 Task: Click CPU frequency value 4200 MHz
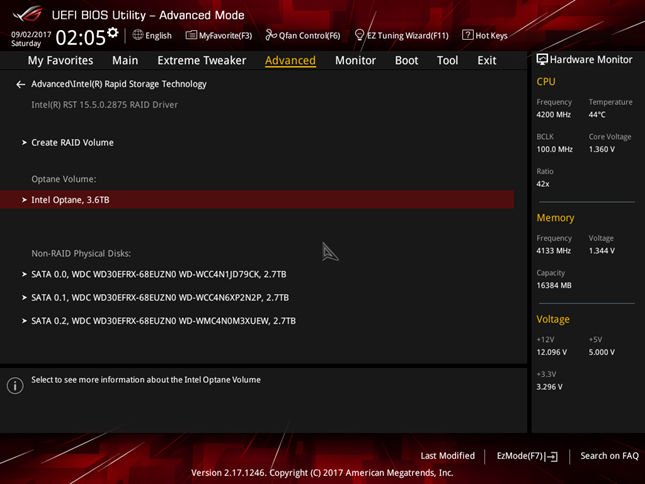pos(553,114)
